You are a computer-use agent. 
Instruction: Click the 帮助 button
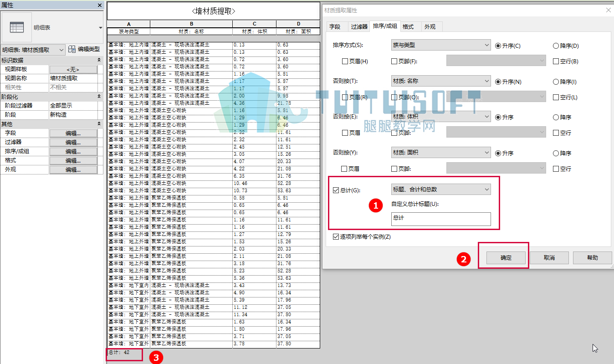point(592,258)
